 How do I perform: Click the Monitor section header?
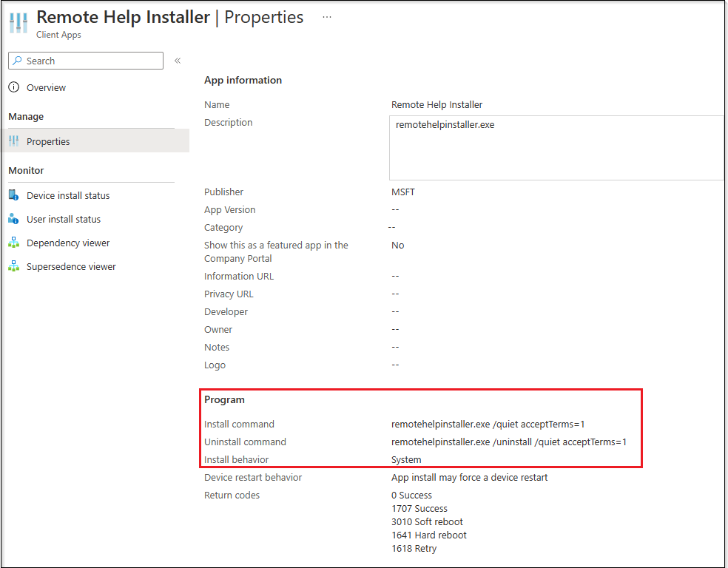click(x=26, y=170)
